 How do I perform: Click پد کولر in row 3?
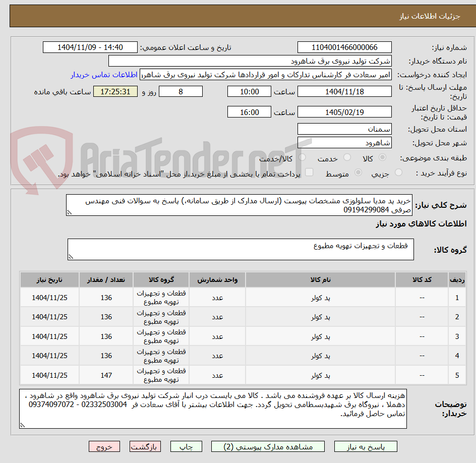321,336
